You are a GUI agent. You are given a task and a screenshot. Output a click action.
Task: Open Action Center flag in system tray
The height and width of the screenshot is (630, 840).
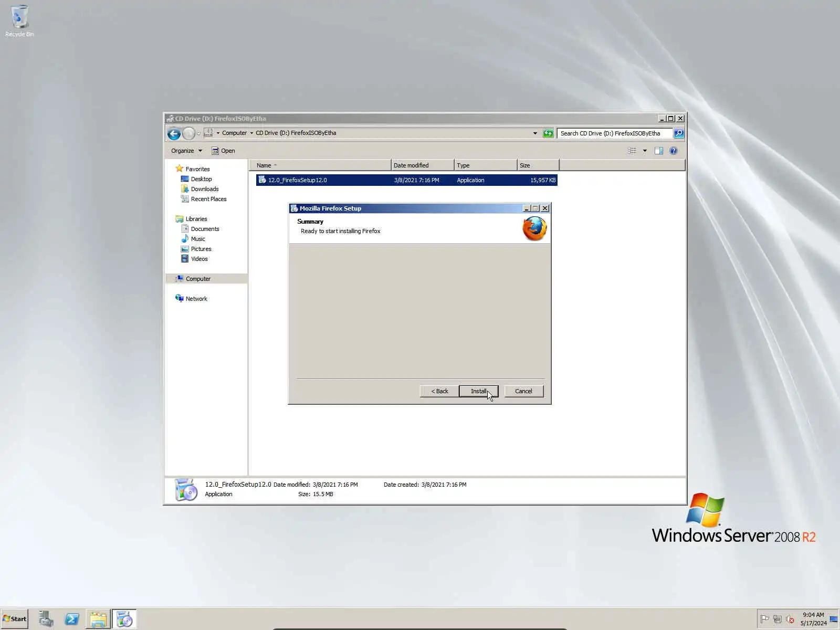(x=764, y=619)
